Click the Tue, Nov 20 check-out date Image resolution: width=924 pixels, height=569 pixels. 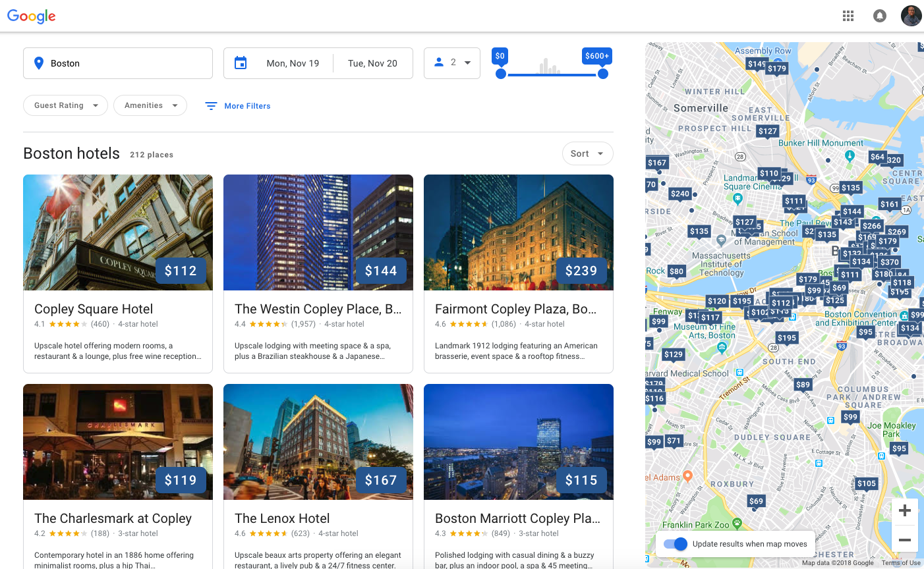(372, 63)
